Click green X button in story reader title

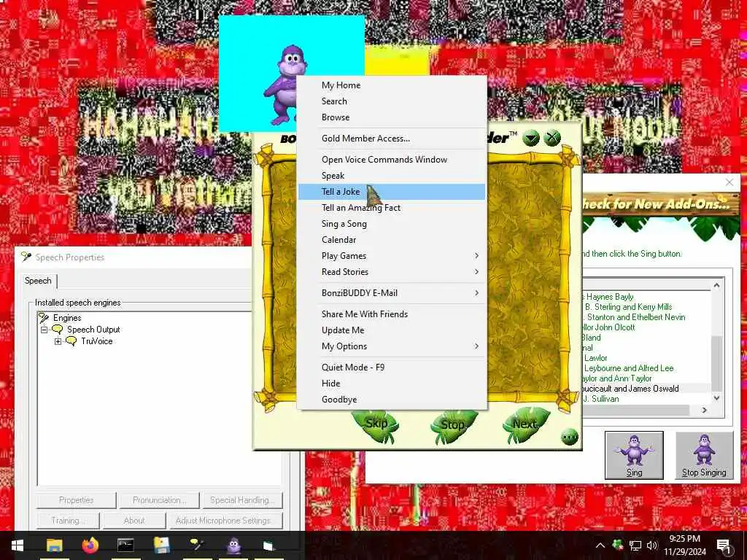(552, 138)
